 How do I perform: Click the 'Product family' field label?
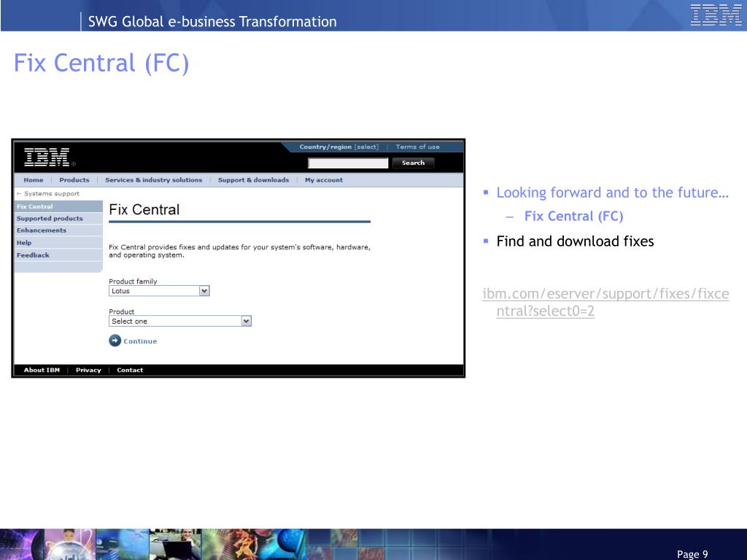133,281
